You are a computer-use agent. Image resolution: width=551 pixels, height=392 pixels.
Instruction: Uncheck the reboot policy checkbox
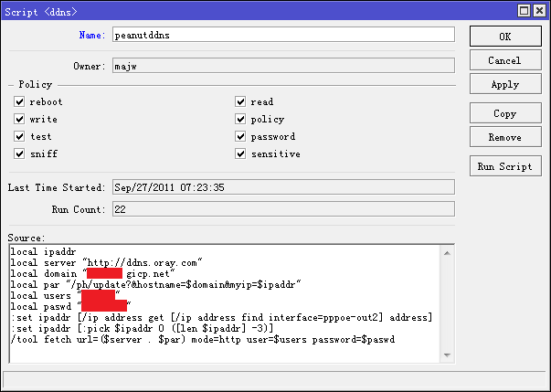(19, 102)
